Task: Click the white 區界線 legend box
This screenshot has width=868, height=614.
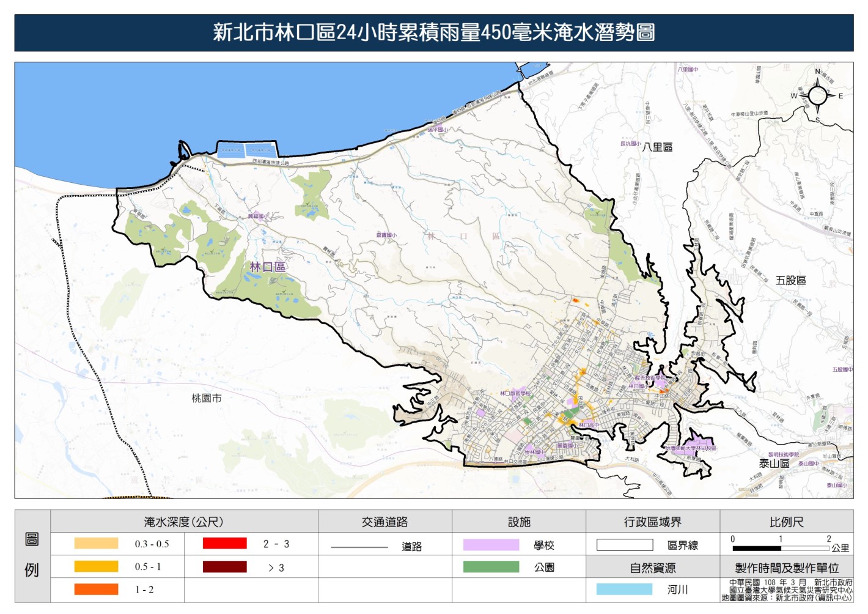Action: pyautogui.click(x=625, y=545)
